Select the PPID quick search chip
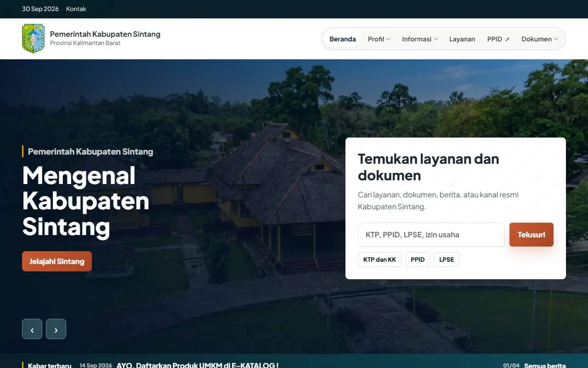The width and height of the screenshot is (588, 368). pyautogui.click(x=418, y=259)
